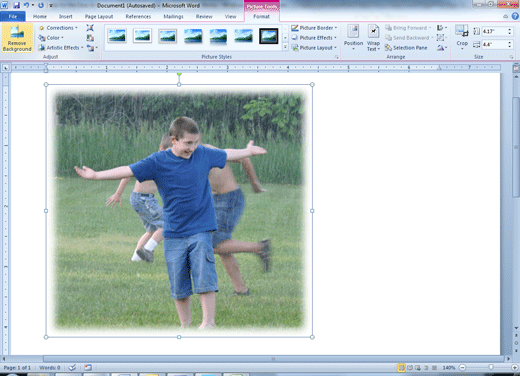Viewport: 520px width, 376px height.
Task: Open Artistic Effects dropdown
Action: coord(61,48)
